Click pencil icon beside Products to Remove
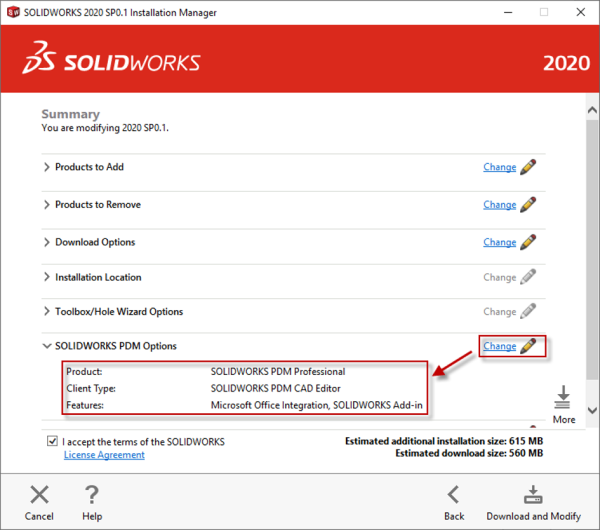This screenshot has width=600, height=530. pyautogui.click(x=528, y=204)
